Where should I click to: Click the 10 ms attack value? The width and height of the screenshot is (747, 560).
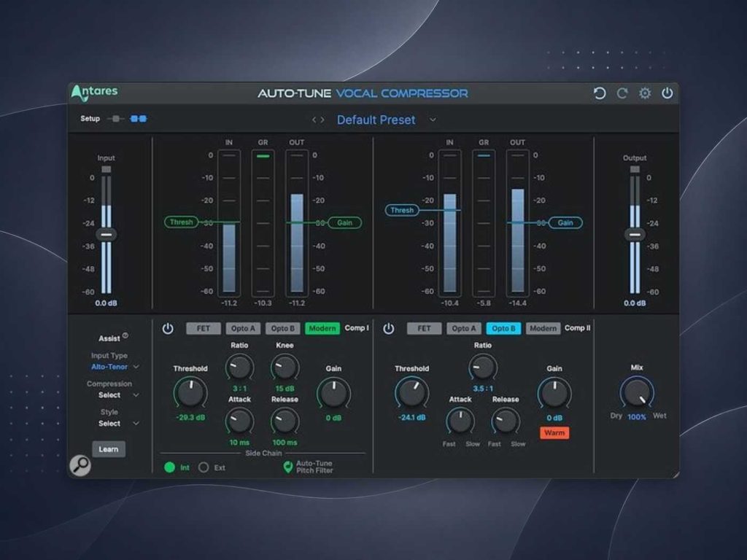tap(239, 443)
